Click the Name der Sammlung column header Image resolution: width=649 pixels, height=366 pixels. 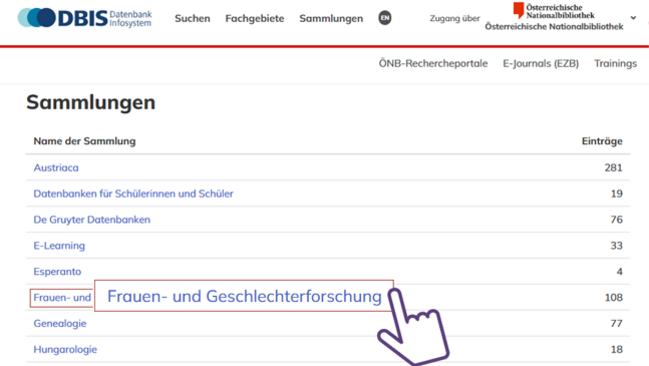[x=84, y=141]
